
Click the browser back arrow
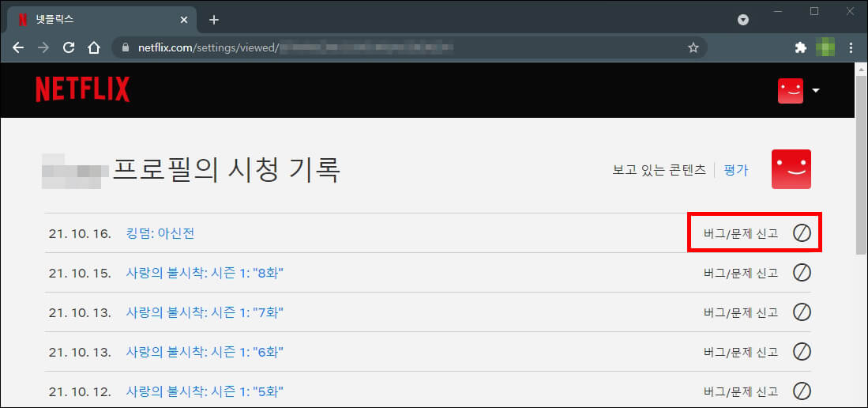tap(18, 47)
